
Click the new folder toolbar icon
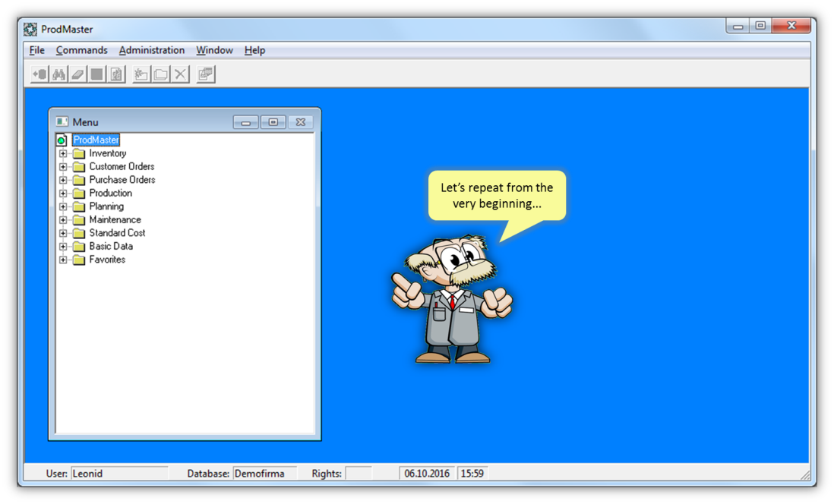pos(141,74)
